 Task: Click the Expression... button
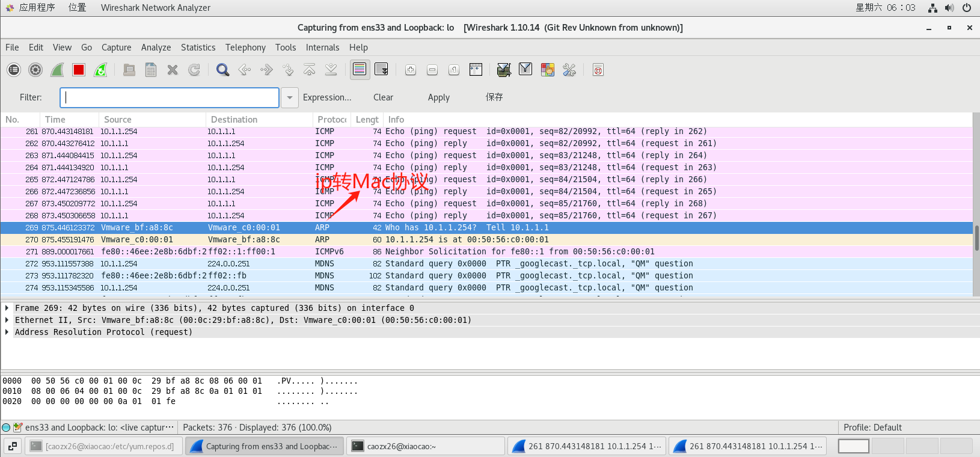(x=327, y=97)
